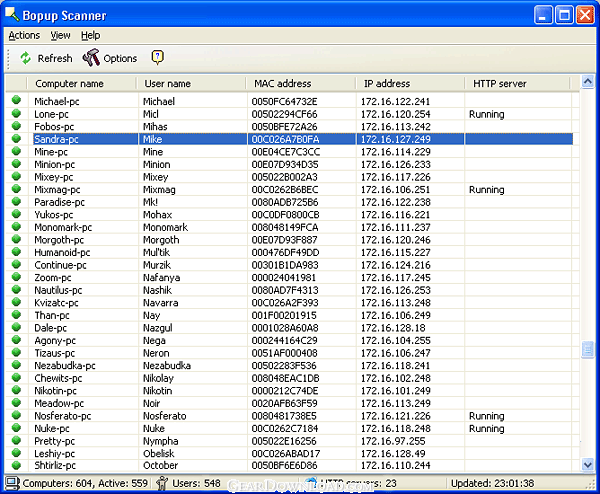
Task: Sort by IP address column header
Action: (411, 83)
